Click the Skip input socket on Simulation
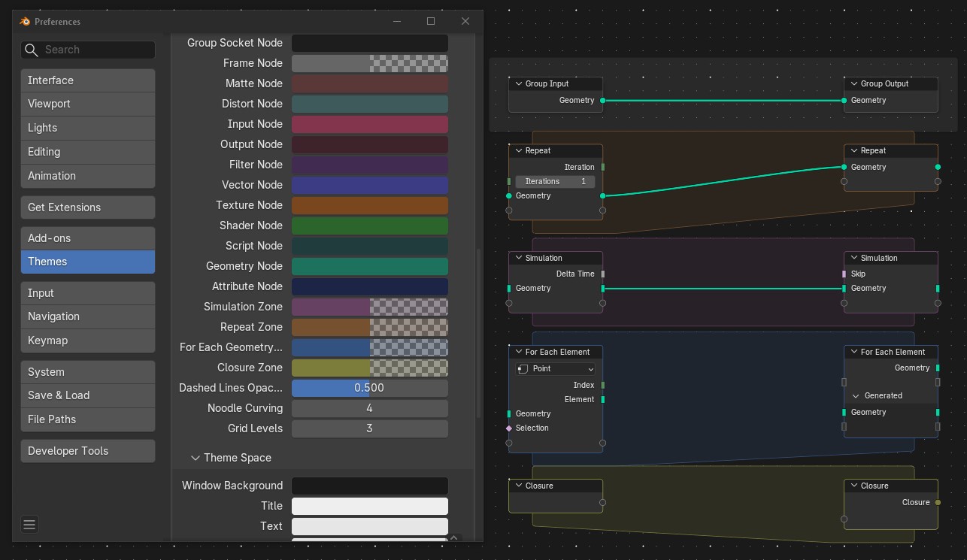967x560 pixels. 844,274
